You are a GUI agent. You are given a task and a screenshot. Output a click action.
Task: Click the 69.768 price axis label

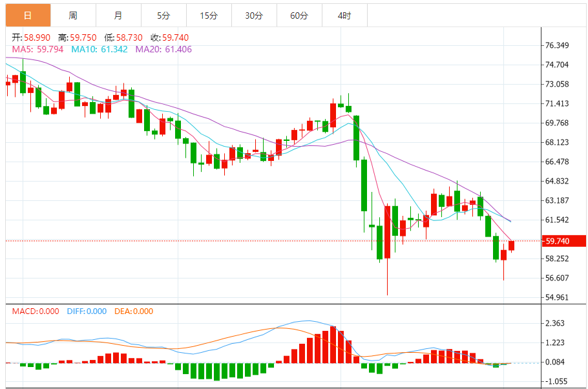(556, 123)
